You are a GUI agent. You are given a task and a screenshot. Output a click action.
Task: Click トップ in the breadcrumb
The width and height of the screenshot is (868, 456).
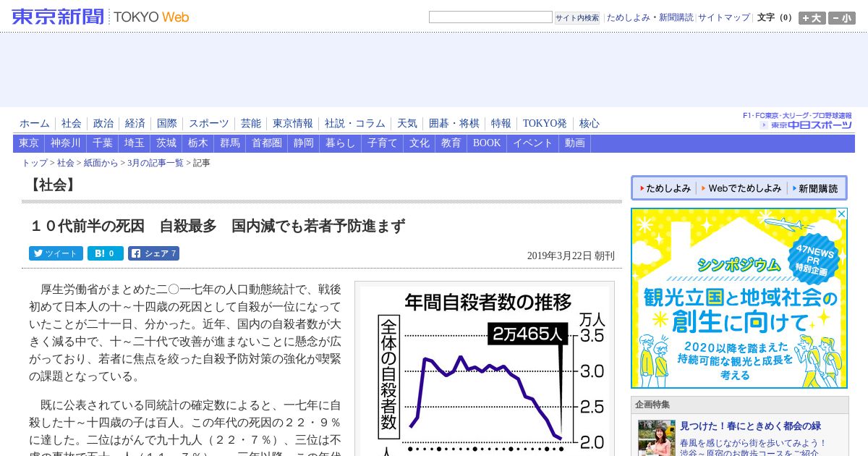click(35, 164)
